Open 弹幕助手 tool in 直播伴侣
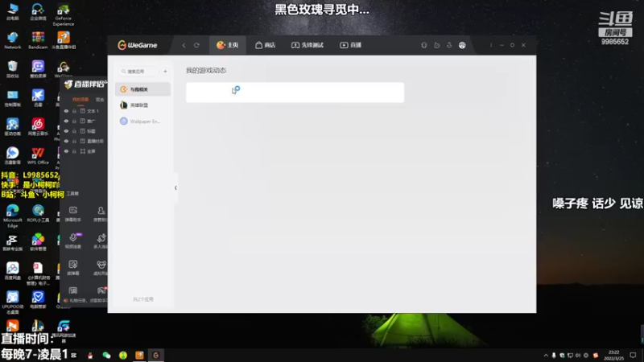This screenshot has height=362, width=644. (x=73, y=214)
